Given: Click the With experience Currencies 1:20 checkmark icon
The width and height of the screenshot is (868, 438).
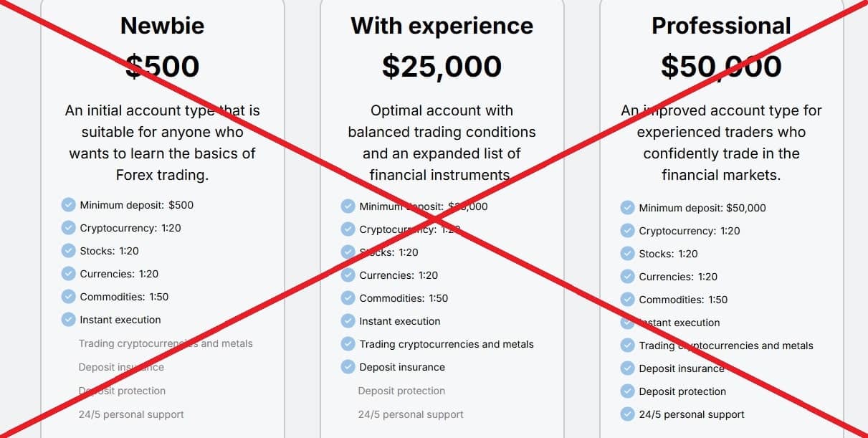Looking at the screenshot, I should (x=348, y=275).
